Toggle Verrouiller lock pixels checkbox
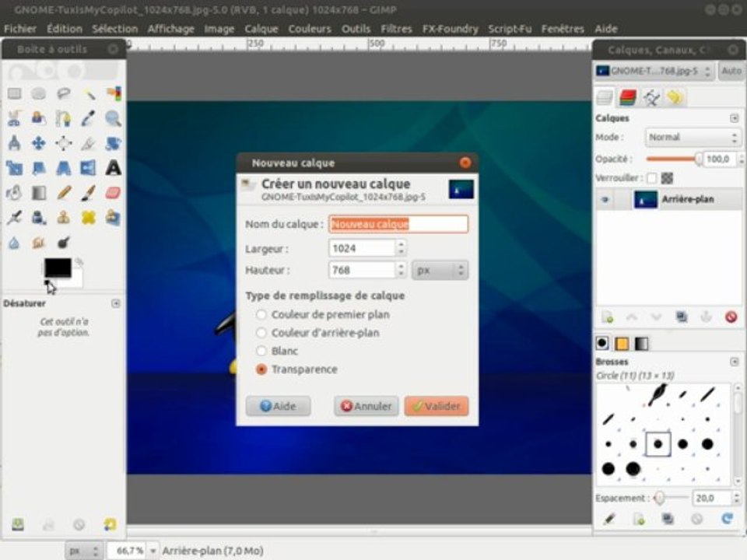This screenshot has height=560, width=747. click(652, 178)
